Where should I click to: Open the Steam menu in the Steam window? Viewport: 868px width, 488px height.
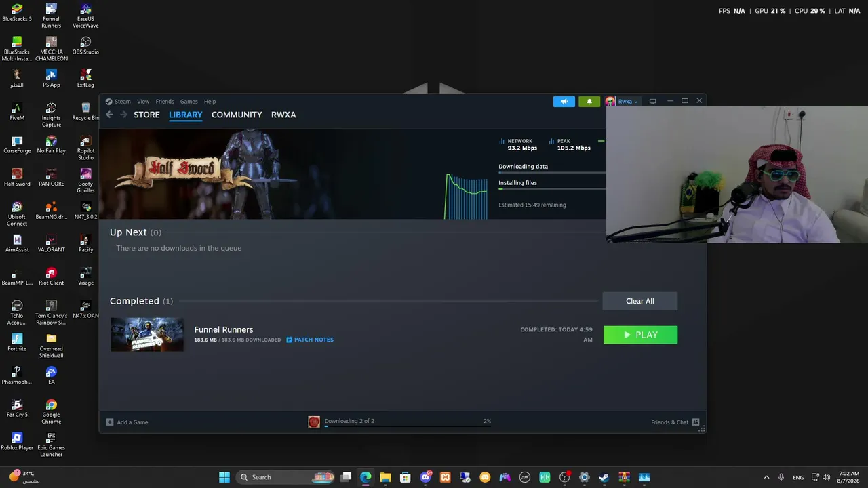[x=118, y=102]
